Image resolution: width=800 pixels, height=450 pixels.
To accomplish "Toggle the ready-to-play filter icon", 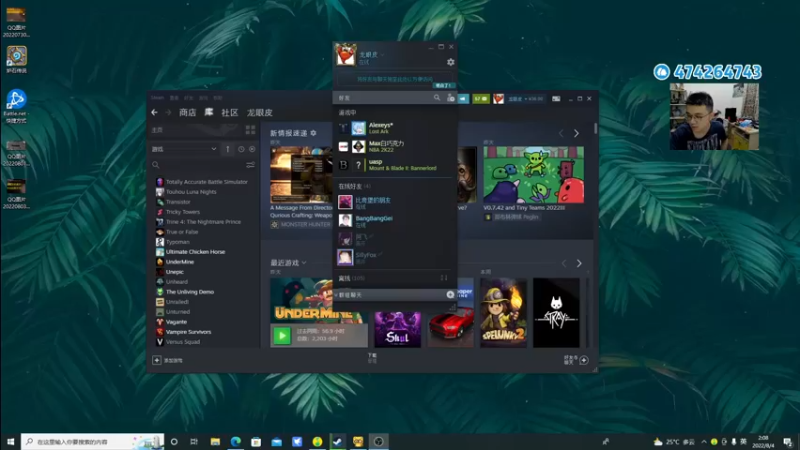I will 252,149.
